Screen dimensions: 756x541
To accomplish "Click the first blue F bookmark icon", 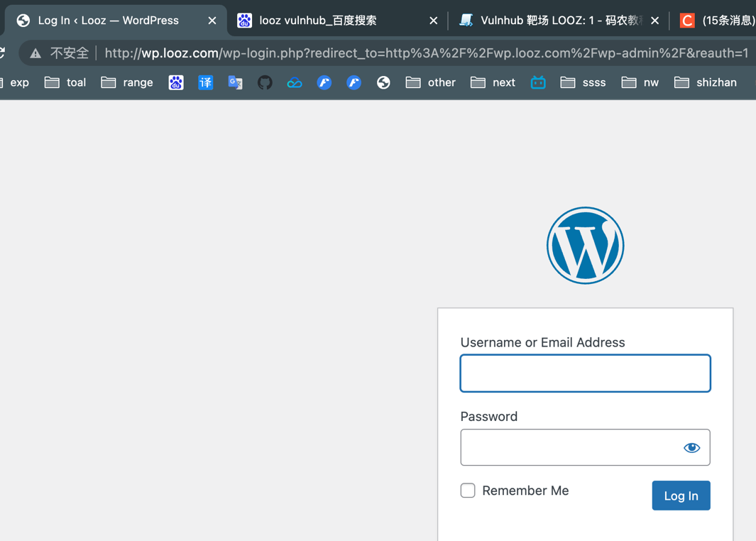I will [324, 82].
